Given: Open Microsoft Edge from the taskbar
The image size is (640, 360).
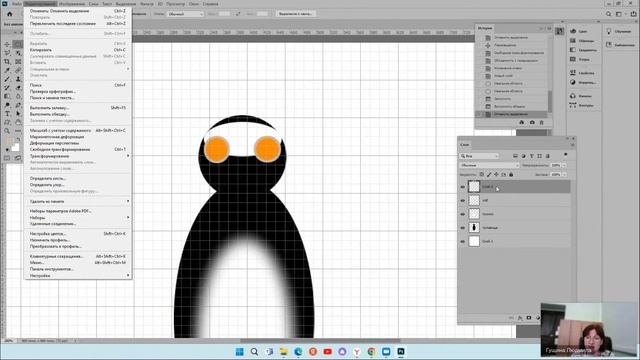Looking at the screenshot, I should point(298,351).
